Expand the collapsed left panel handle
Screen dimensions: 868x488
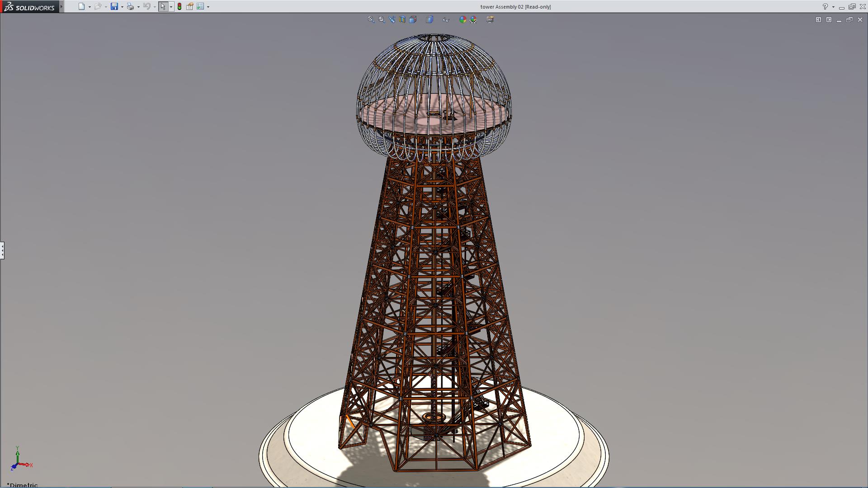tap(2, 250)
